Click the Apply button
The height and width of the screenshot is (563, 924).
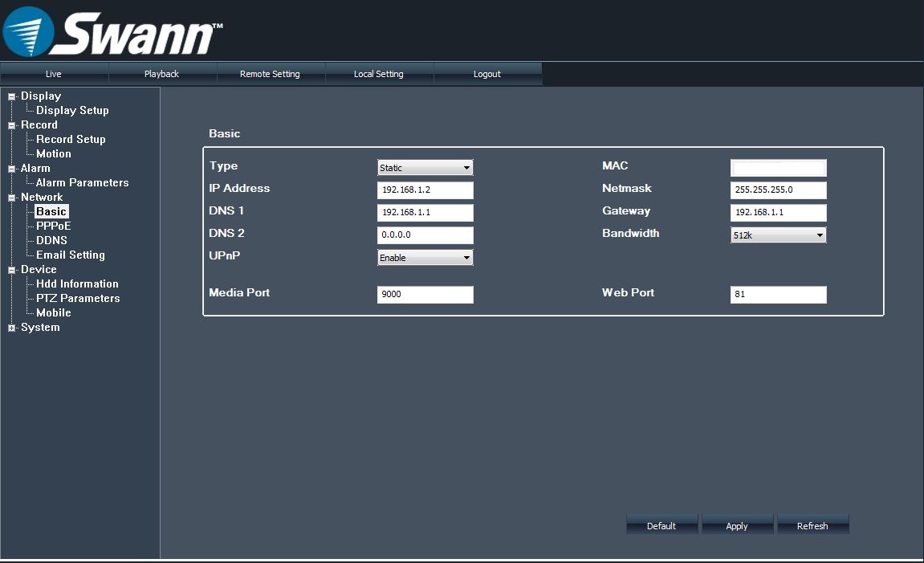(737, 525)
